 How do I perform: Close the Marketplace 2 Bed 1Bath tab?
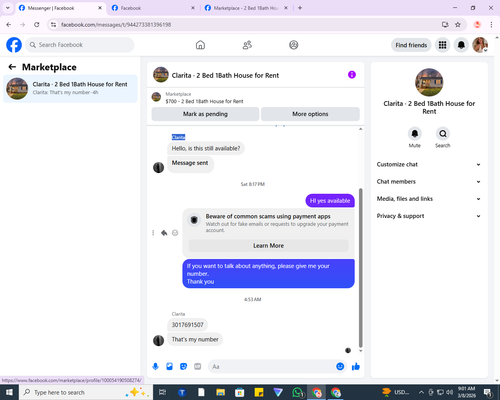click(x=286, y=8)
